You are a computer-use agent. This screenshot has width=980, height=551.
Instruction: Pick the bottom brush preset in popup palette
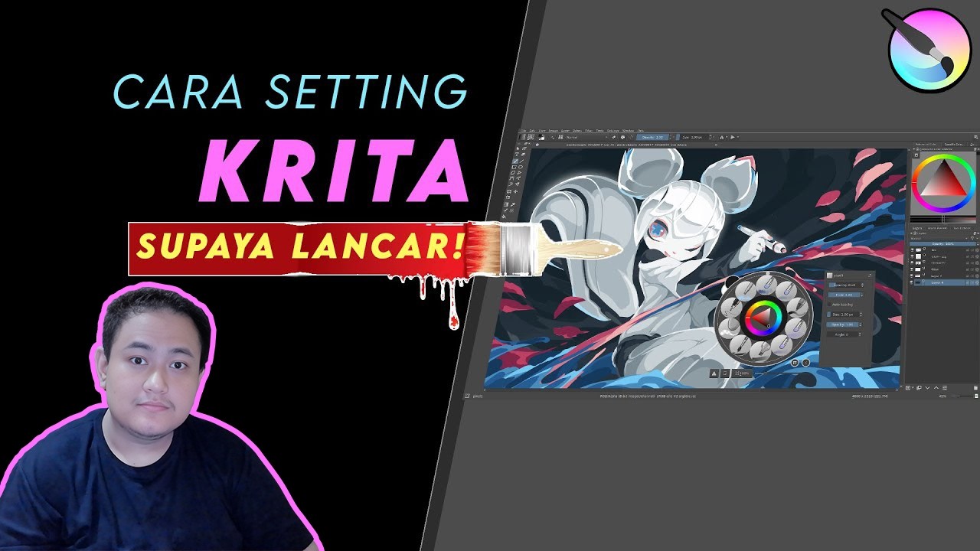pyautogui.click(x=760, y=352)
